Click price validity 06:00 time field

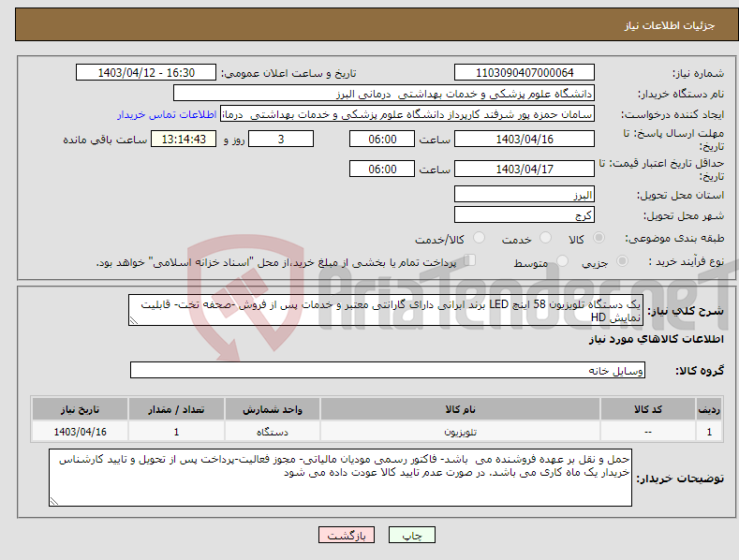click(382, 169)
